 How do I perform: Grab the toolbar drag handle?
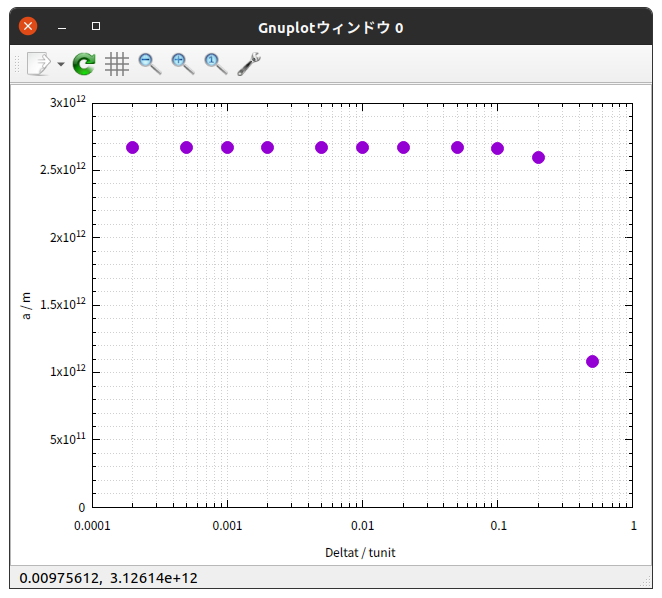click(17, 64)
